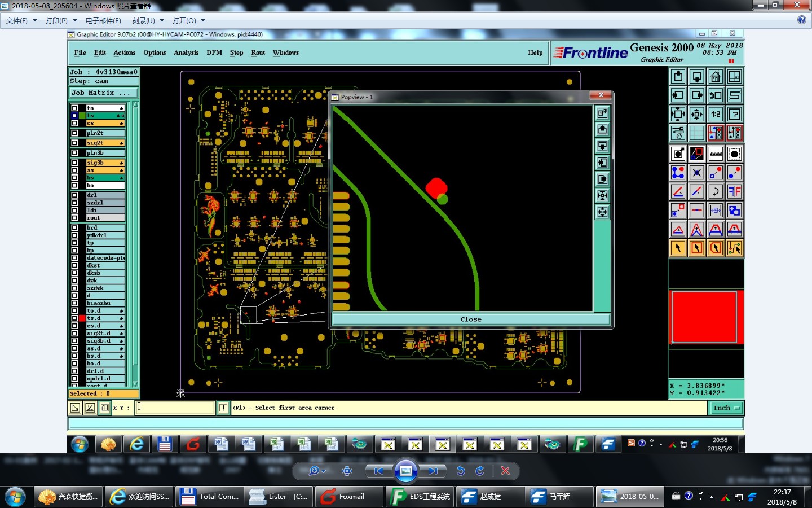Image resolution: width=812 pixels, height=508 pixels.
Task: Click the question mark help icon in the toolbar
Action: click(x=734, y=114)
